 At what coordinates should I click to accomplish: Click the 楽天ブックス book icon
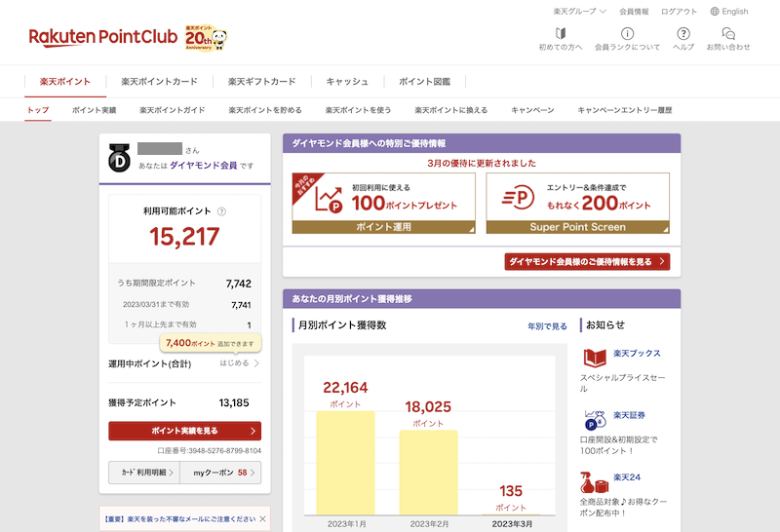pyautogui.click(x=595, y=358)
